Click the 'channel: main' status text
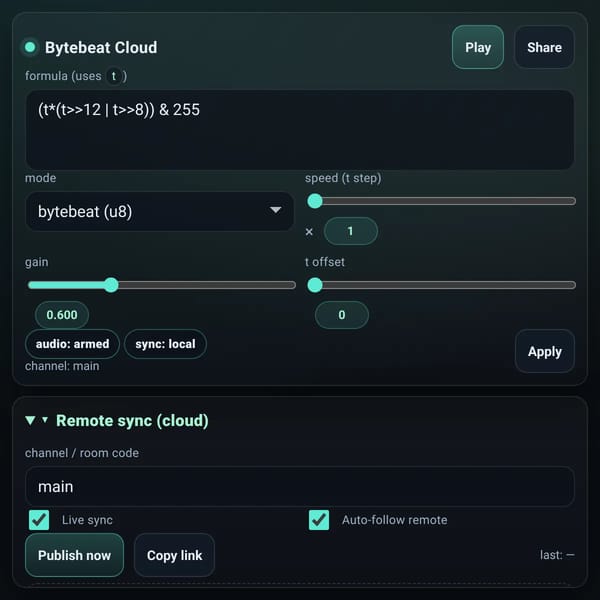 tap(62, 366)
